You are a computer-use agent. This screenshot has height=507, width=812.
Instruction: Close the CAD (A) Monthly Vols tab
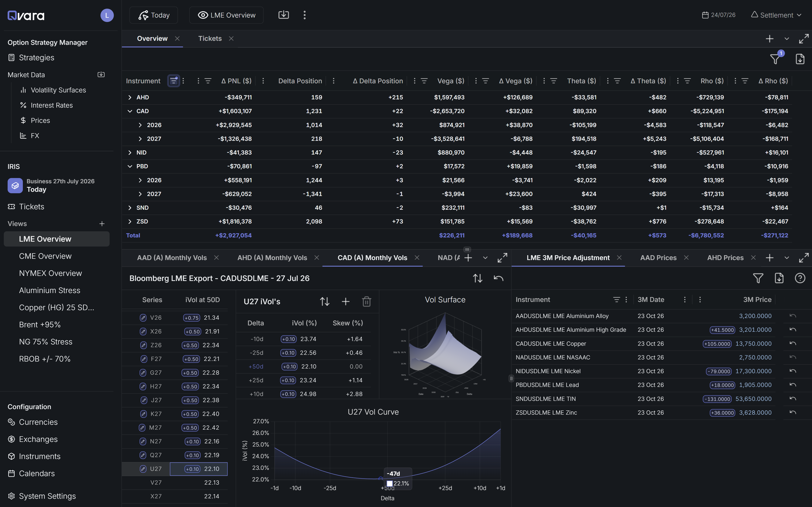(417, 258)
